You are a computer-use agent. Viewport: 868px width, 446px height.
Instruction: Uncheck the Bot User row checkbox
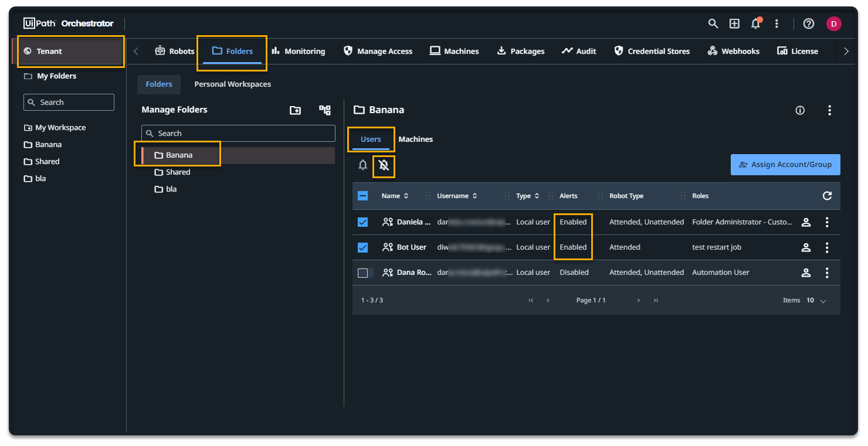pos(362,247)
